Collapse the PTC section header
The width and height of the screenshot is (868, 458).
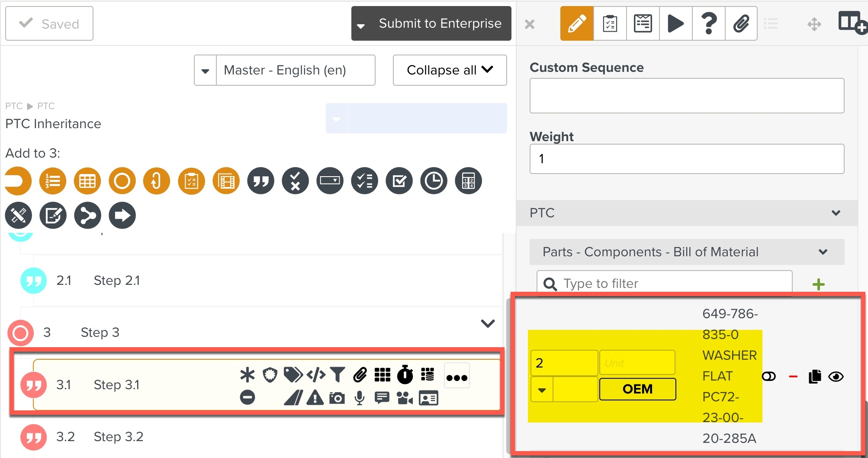coord(836,213)
